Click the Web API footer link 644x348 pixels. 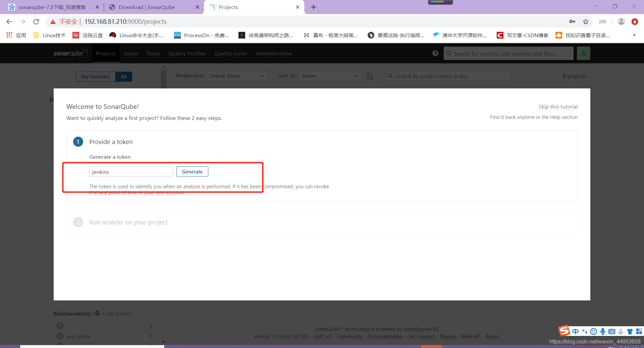pyautogui.click(x=471, y=337)
